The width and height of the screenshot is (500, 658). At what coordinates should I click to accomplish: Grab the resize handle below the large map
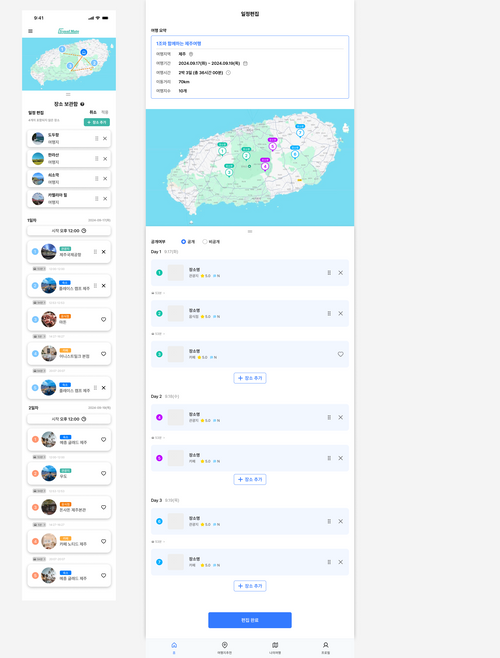(x=250, y=231)
